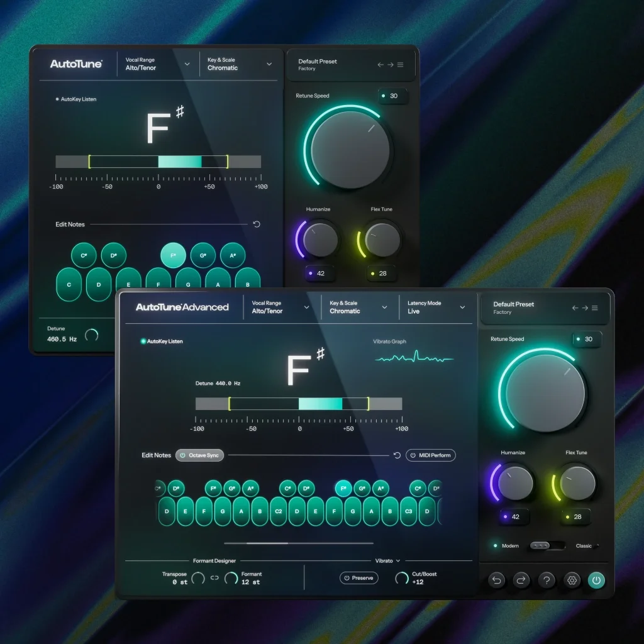Click Retune Speed value 30 in Advanced
Viewport: 644px width, 644px height.
[587, 339]
